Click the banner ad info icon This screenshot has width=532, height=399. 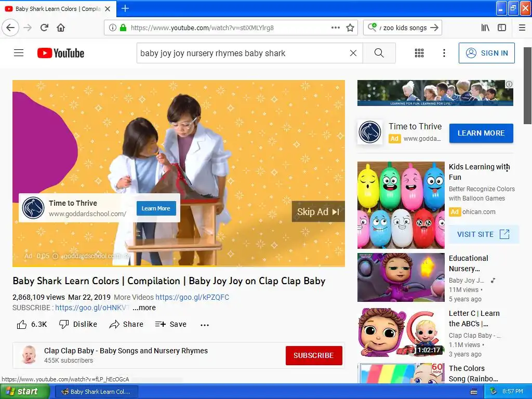509,84
